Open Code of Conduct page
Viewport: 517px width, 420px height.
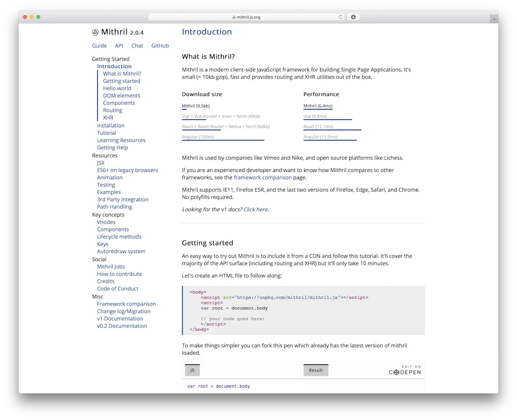[x=117, y=288]
